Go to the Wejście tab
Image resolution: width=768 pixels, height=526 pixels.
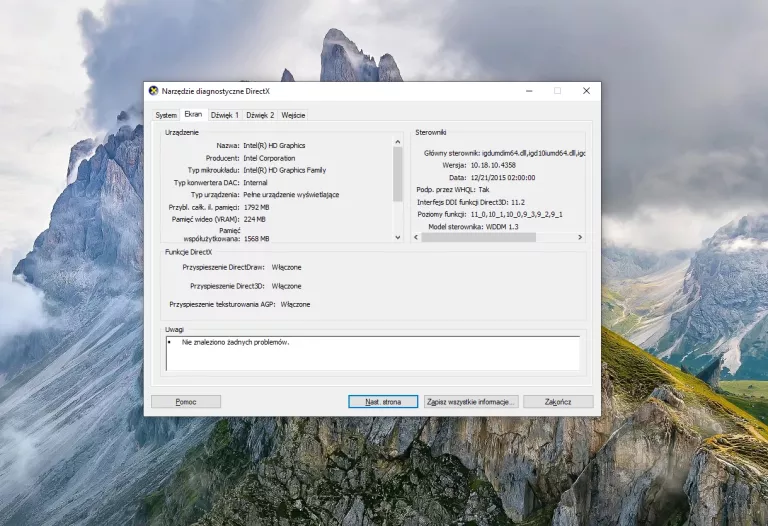pos(293,115)
